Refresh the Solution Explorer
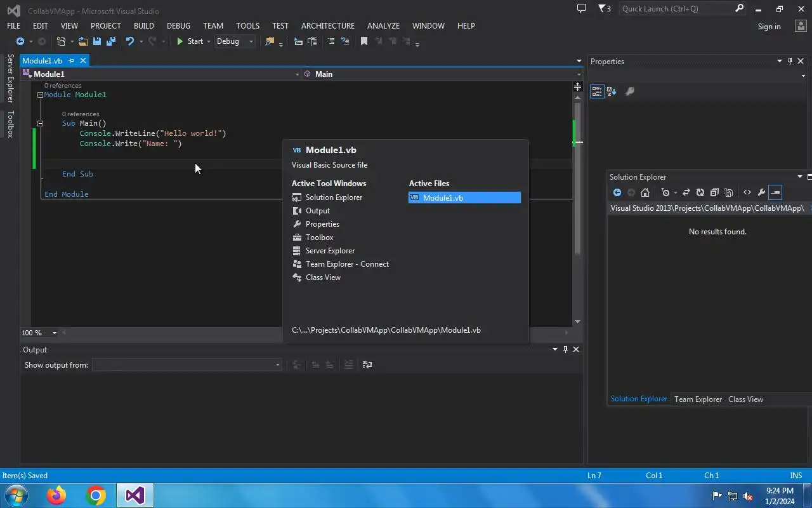Image resolution: width=812 pixels, height=508 pixels. (x=700, y=192)
